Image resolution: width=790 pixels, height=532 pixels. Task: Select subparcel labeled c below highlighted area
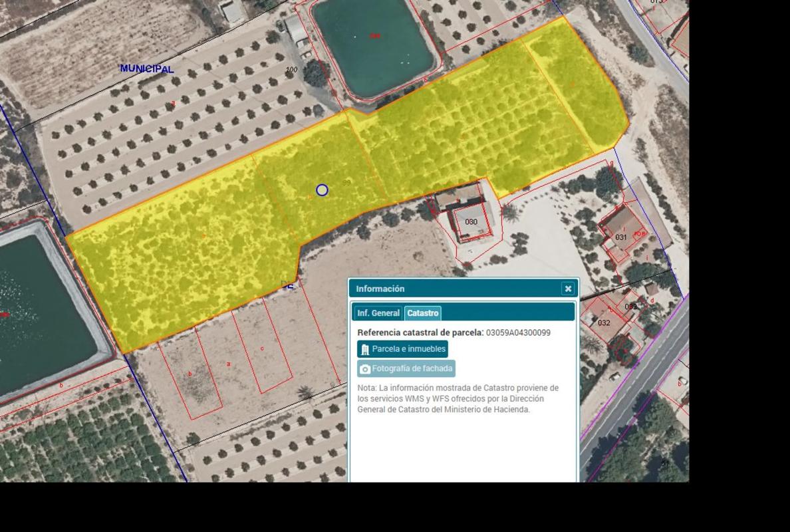coord(262,348)
